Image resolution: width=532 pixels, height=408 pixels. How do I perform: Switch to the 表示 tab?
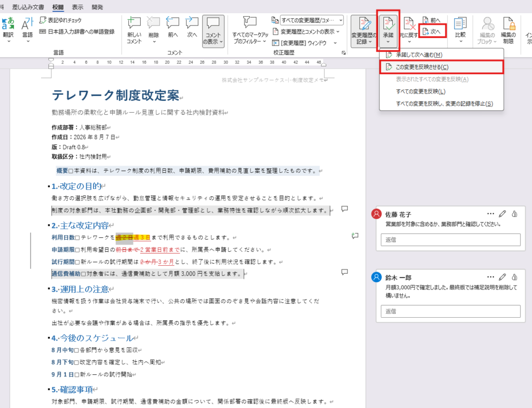click(77, 7)
